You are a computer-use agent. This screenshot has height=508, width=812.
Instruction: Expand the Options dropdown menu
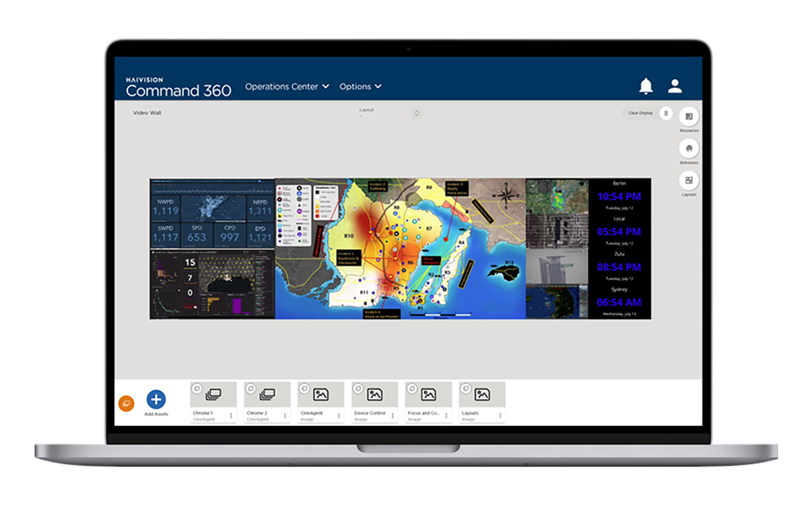click(x=361, y=87)
